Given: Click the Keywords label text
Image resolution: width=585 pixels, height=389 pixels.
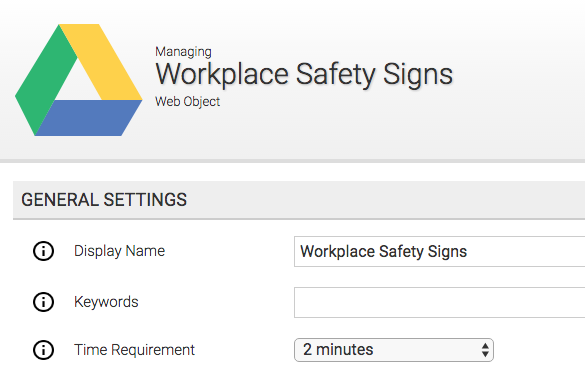Looking at the screenshot, I should (x=106, y=302).
